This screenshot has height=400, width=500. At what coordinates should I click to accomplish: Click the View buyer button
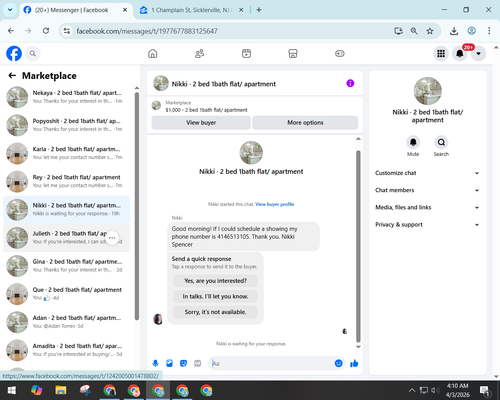[201, 123]
